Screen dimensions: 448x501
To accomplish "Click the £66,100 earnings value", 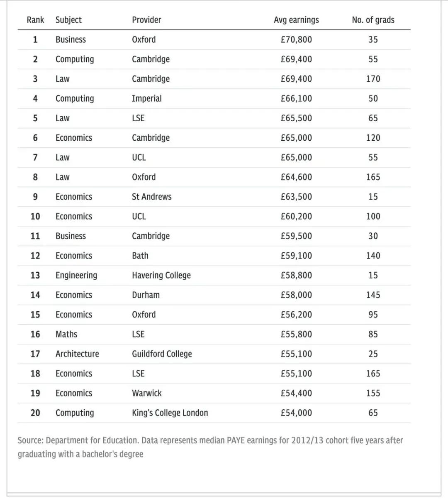I will click(296, 99).
